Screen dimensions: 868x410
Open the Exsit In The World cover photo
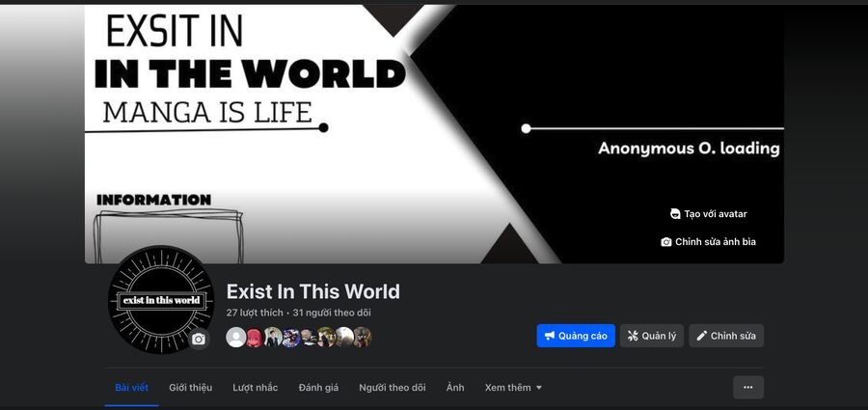click(x=434, y=134)
